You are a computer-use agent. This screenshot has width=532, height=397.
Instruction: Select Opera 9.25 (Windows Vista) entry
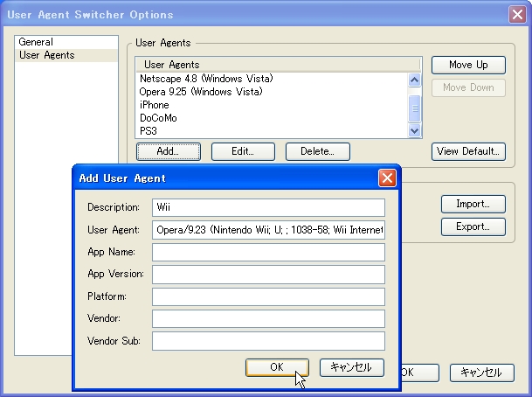click(272, 92)
